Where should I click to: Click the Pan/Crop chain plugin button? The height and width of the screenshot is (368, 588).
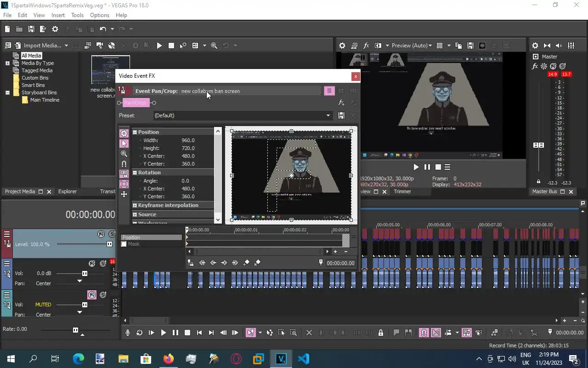tap(136, 103)
